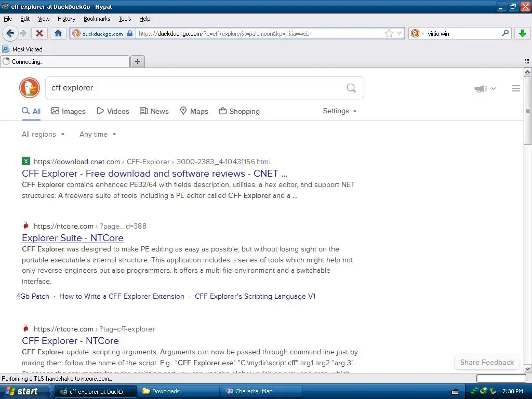Open the Bookmarks menu
The width and height of the screenshot is (532, 399).
97,19
